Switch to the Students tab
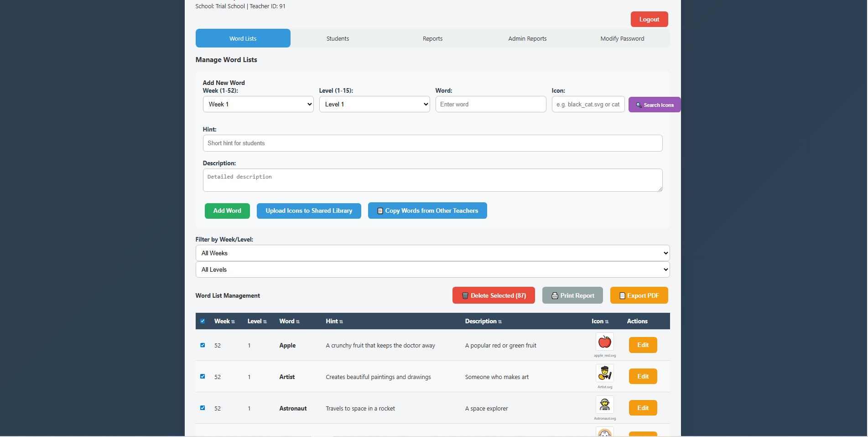The image size is (868, 437). (x=338, y=38)
